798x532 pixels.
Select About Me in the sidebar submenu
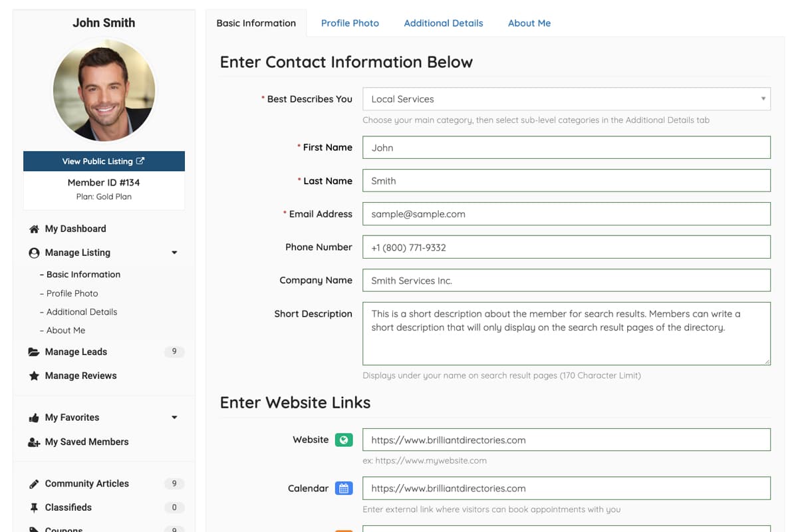(x=63, y=331)
